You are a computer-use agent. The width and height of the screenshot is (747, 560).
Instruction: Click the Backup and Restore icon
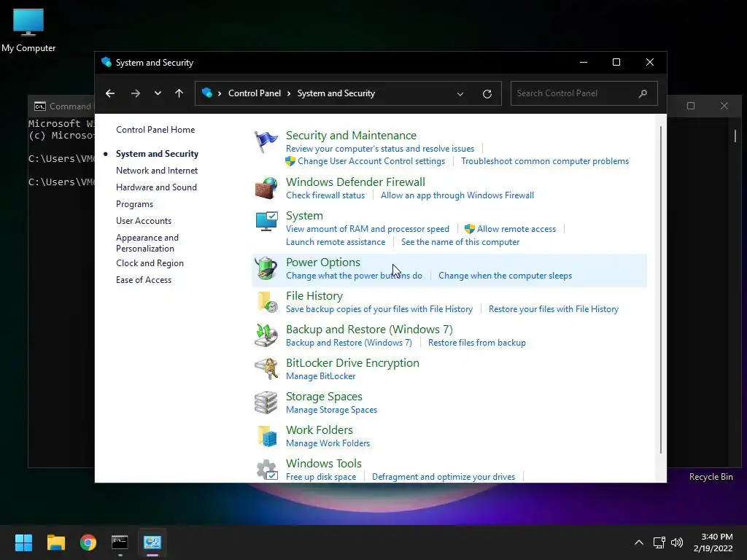pyautogui.click(x=266, y=335)
